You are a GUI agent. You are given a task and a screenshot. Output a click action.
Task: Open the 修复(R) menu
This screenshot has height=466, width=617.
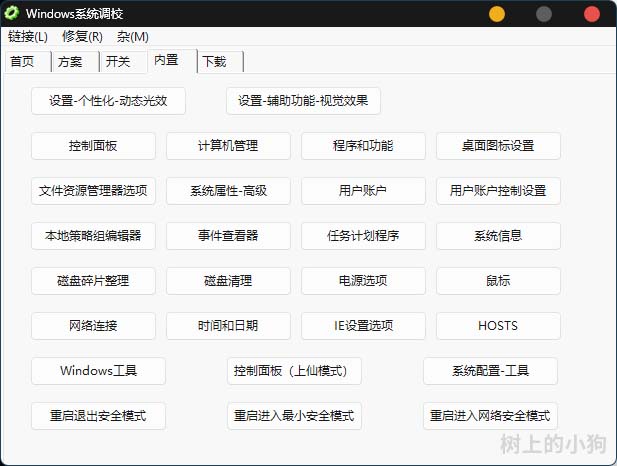[82, 37]
